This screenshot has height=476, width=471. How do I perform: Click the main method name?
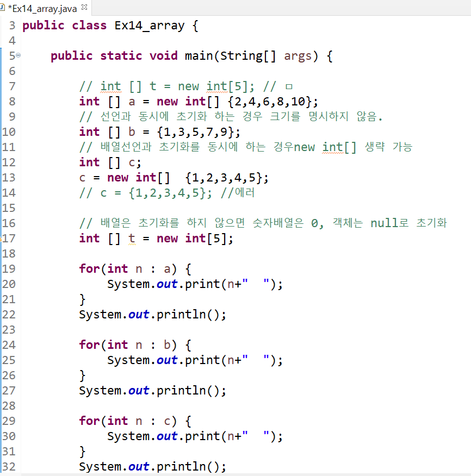pos(199,56)
